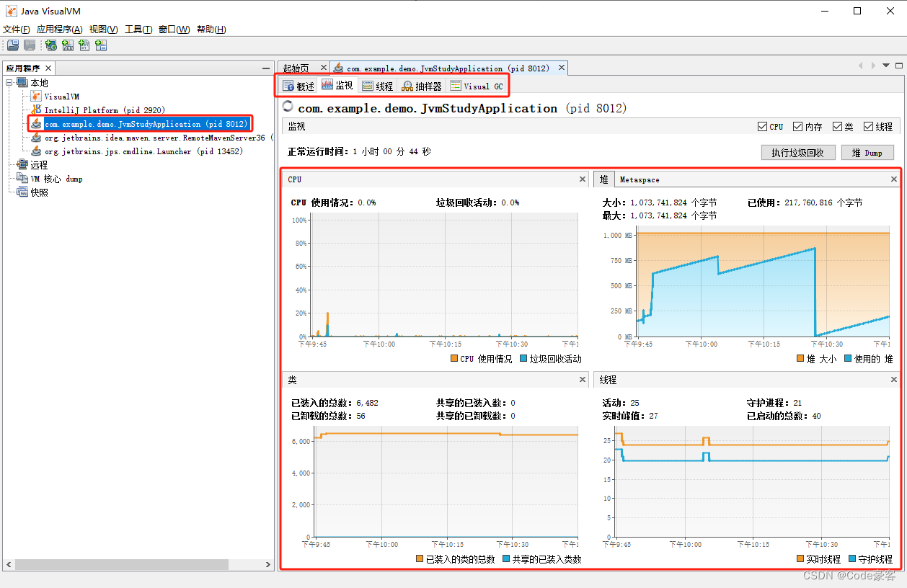Switch to the 概述 tab
The width and height of the screenshot is (907, 588).
coord(298,86)
